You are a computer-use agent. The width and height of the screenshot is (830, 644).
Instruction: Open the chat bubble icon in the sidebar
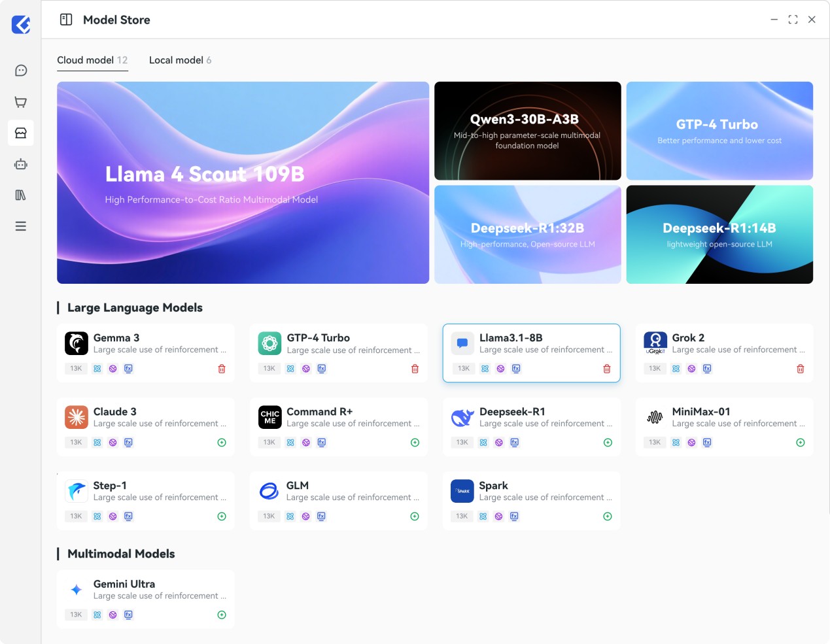click(20, 71)
